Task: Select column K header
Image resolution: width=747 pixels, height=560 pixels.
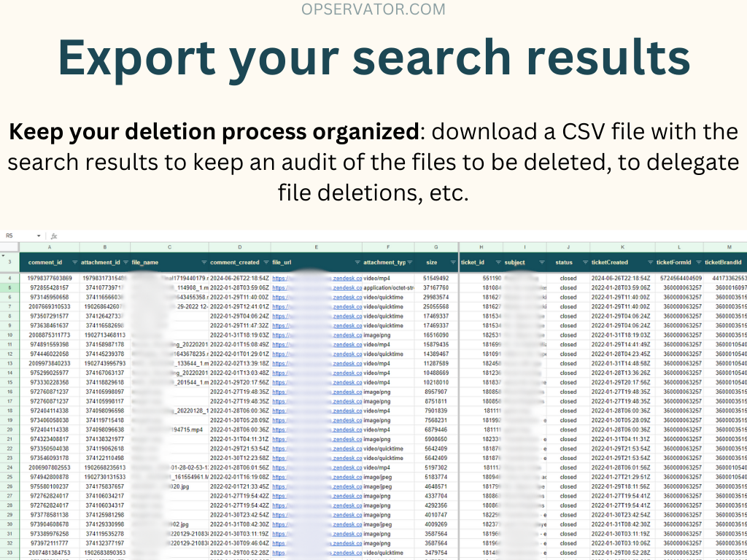Action: coord(622,248)
